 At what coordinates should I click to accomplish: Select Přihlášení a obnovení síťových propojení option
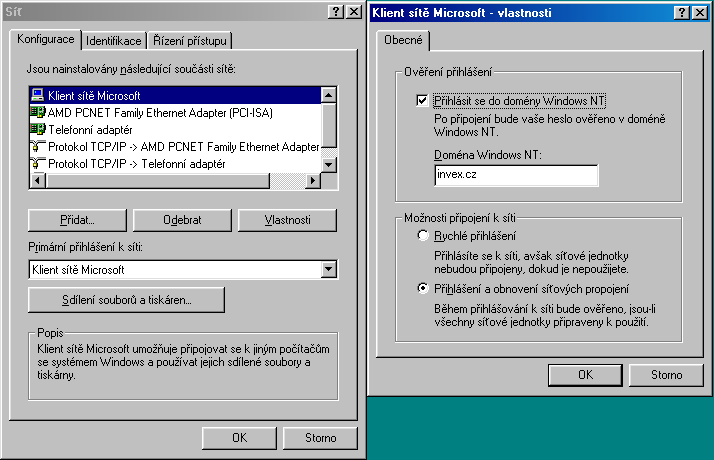423,288
